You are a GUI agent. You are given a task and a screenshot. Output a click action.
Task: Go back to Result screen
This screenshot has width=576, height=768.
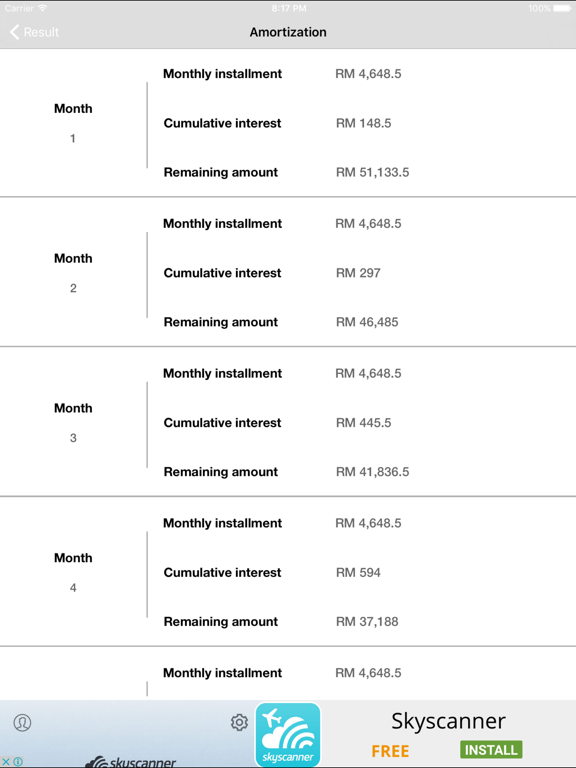[34, 32]
